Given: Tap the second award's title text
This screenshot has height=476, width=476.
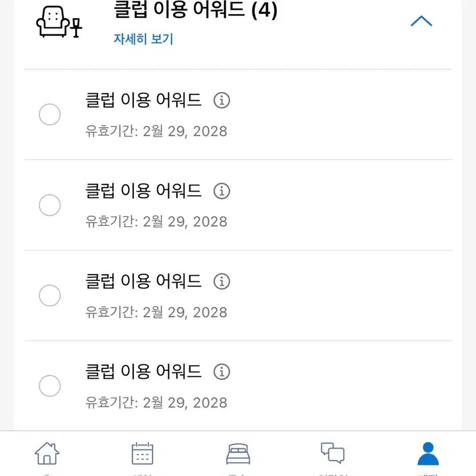Looking at the screenshot, I should click(143, 191).
